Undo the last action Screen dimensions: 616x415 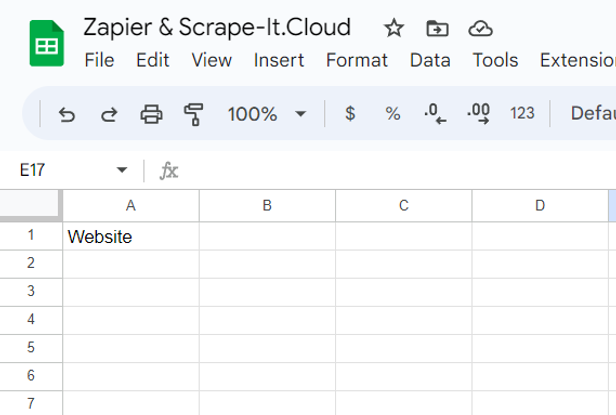click(x=67, y=114)
